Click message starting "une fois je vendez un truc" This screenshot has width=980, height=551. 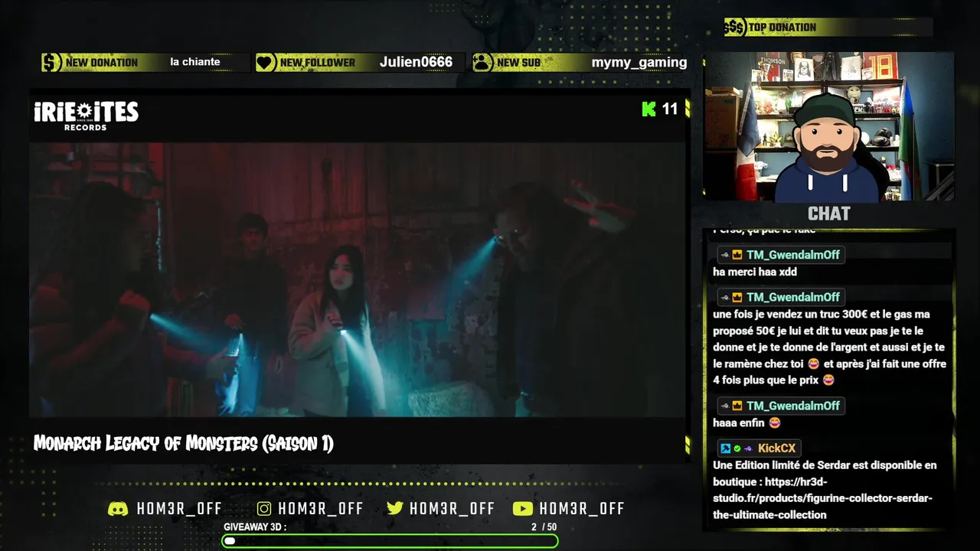[830, 347]
